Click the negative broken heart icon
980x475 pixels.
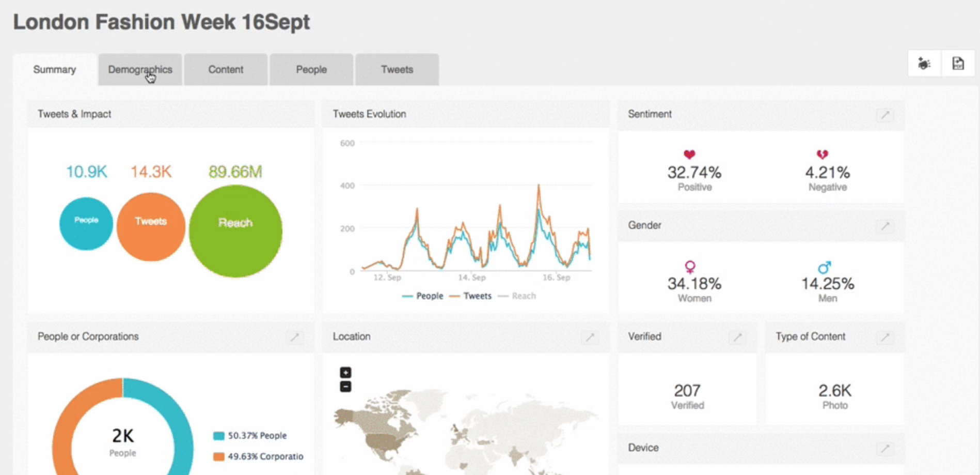[822, 154]
